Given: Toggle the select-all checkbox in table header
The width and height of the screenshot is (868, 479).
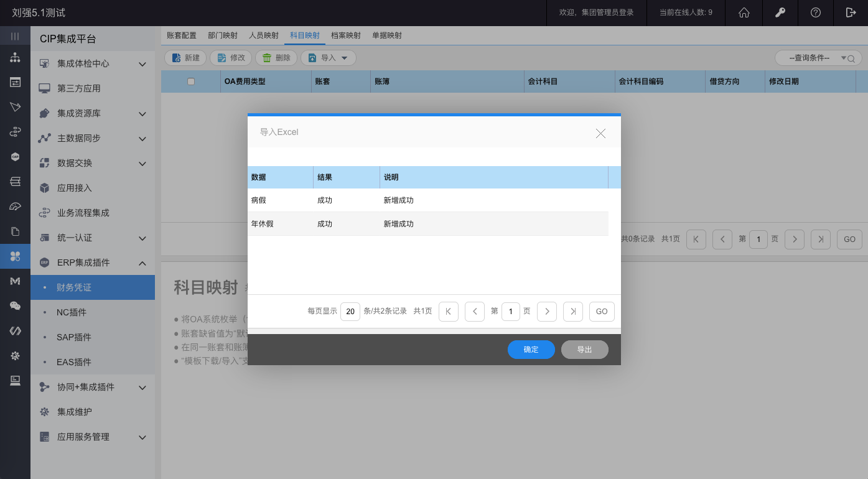Looking at the screenshot, I should [191, 81].
